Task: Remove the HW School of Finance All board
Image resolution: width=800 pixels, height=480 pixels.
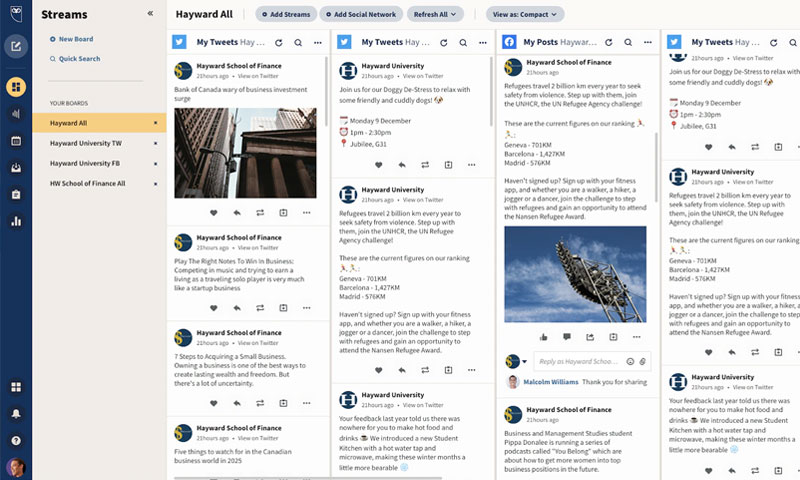Action: tap(156, 184)
